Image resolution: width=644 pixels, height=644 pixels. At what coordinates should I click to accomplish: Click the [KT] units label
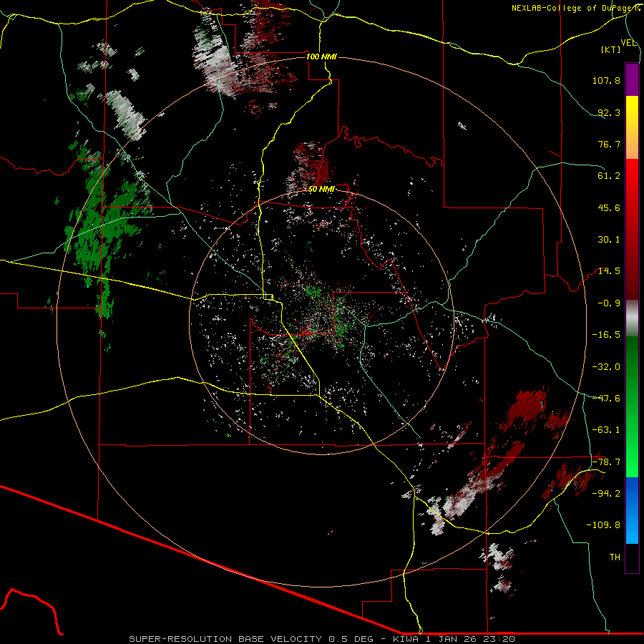[611, 49]
